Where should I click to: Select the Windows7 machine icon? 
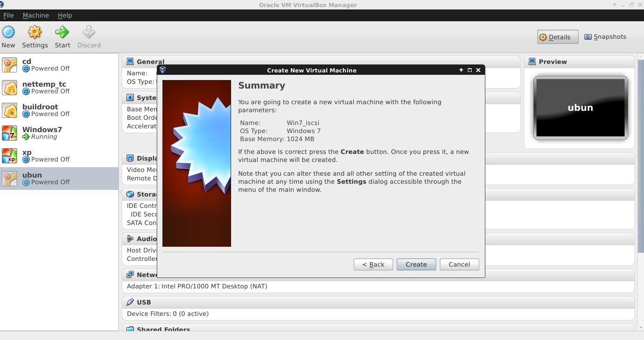[x=10, y=133]
